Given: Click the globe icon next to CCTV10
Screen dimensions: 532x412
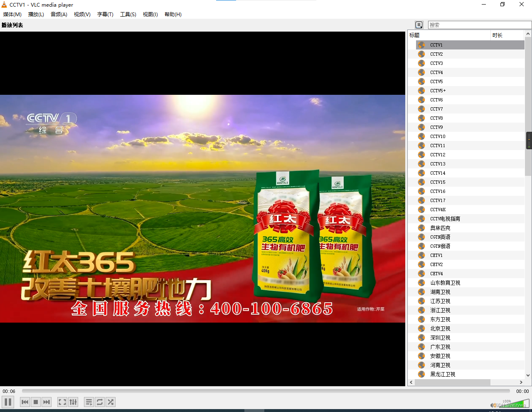Looking at the screenshot, I should tap(421, 136).
